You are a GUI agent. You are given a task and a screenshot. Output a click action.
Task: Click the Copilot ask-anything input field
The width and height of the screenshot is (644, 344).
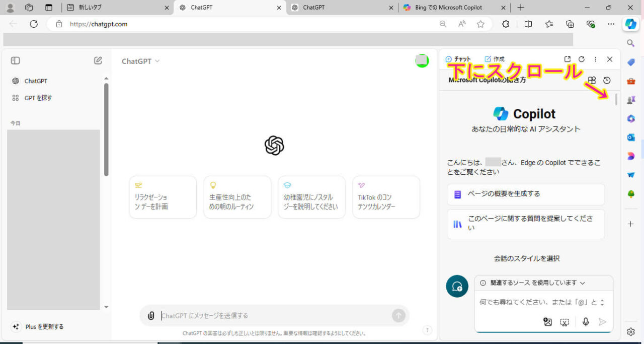pos(538,303)
